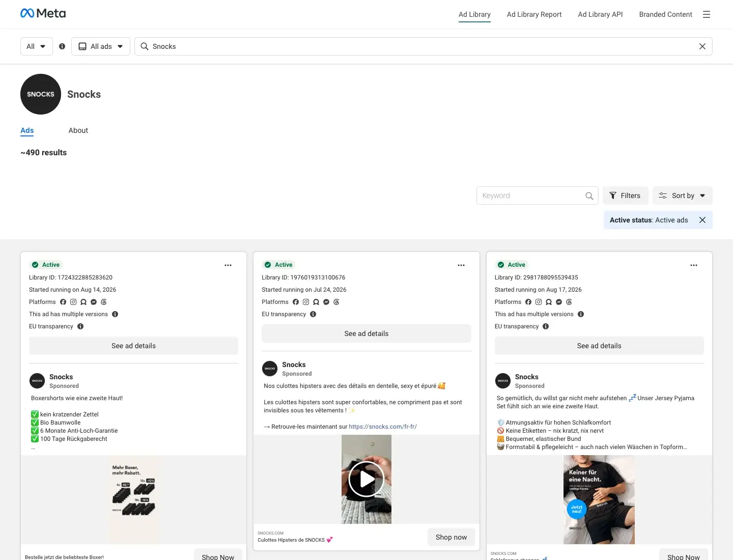The width and height of the screenshot is (733, 560).
Task: Click Instagram platform icon on Aug 17 ad
Action: (x=539, y=302)
